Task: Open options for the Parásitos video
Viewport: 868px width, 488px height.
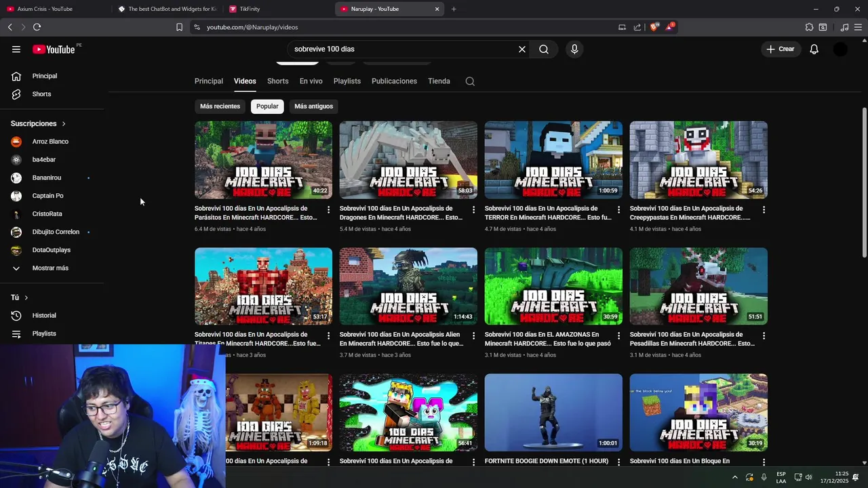Action: 328,209
